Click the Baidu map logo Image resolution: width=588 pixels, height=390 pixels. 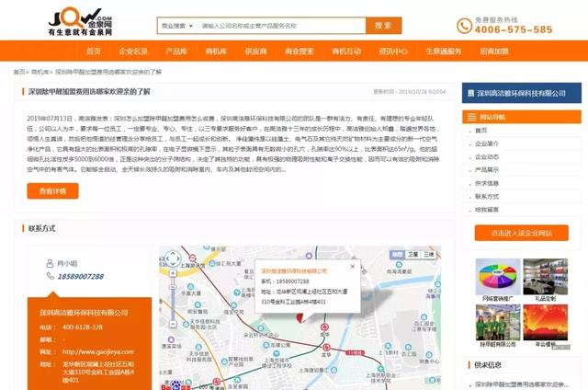(175, 386)
